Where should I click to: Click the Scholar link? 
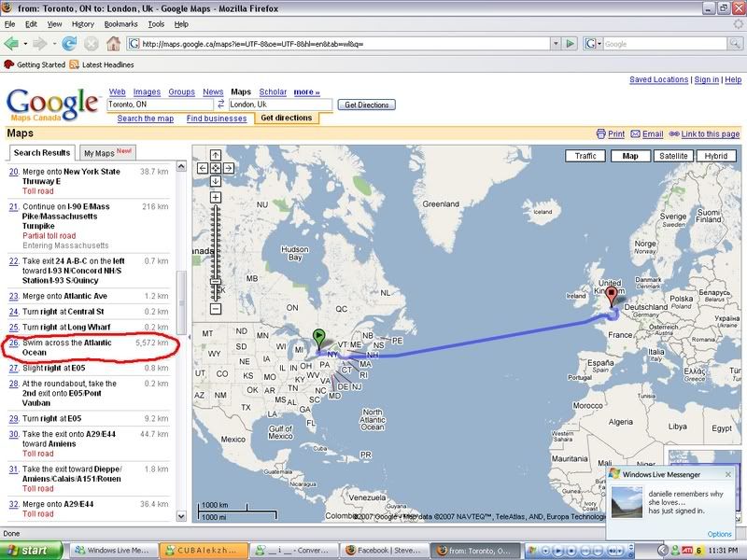pyautogui.click(x=273, y=91)
